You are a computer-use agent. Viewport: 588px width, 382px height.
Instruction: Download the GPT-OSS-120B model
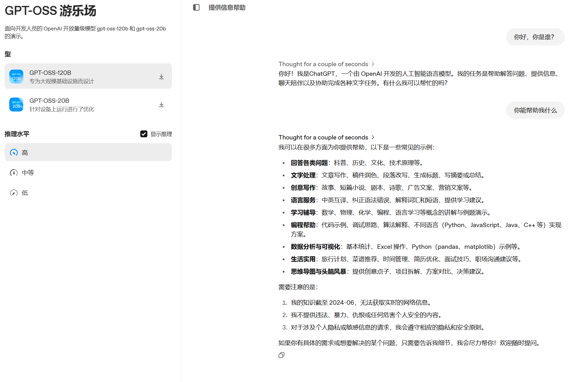click(x=161, y=76)
